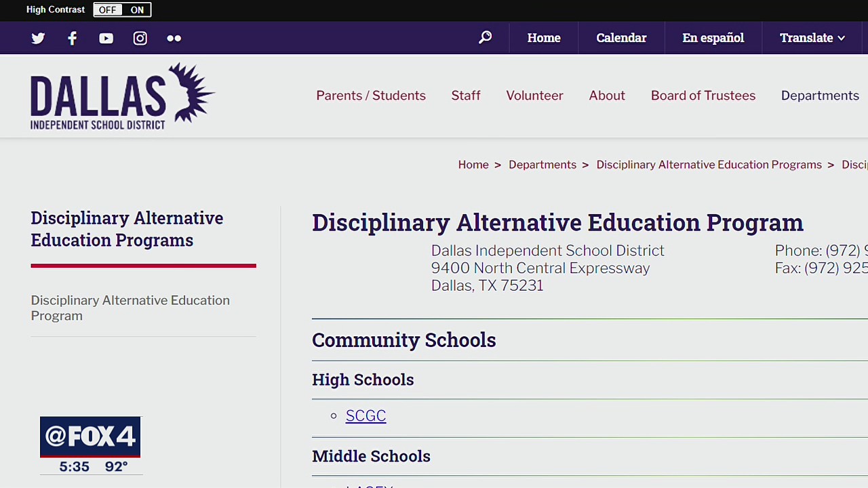Turn High Contrast ON

pyautogui.click(x=137, y=9)
